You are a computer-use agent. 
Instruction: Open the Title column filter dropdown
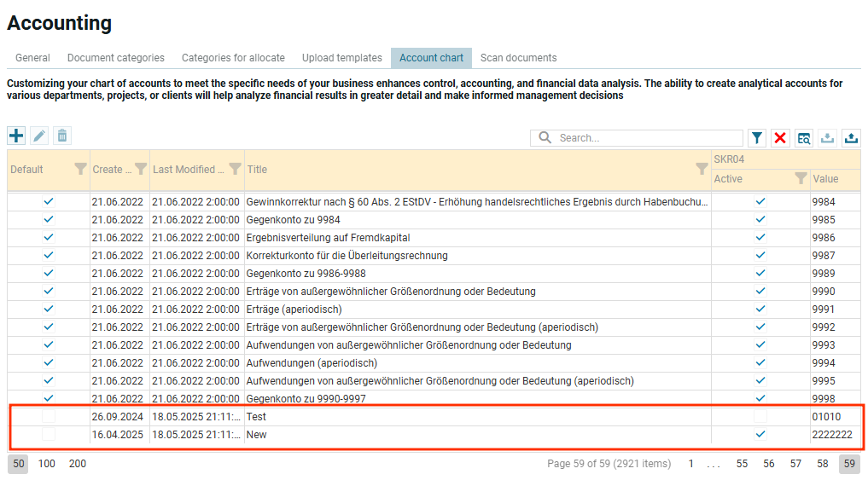[x=702, y=170]
